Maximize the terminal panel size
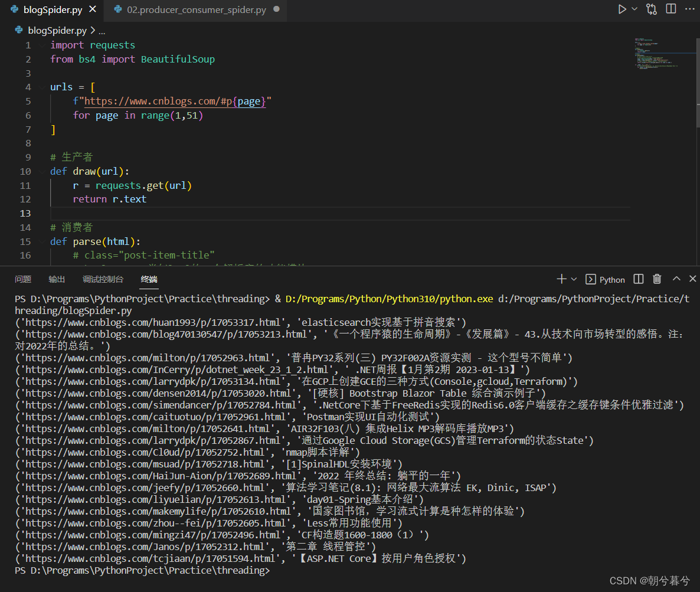This screenshot has height=592, width=700. 676,279
